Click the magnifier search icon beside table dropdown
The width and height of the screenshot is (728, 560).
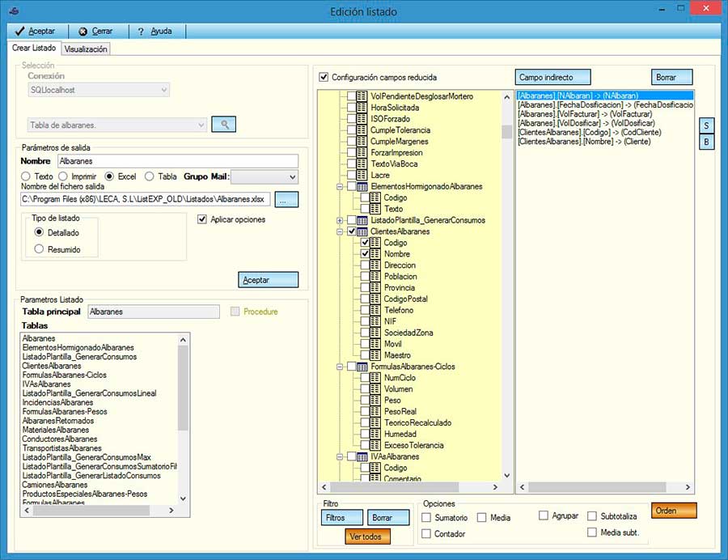[224, 125]
